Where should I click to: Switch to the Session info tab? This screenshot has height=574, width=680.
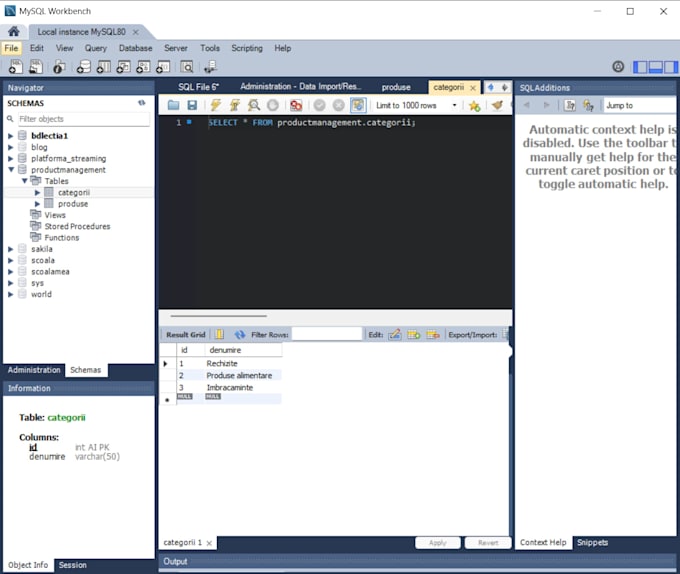tap(72, 565)
